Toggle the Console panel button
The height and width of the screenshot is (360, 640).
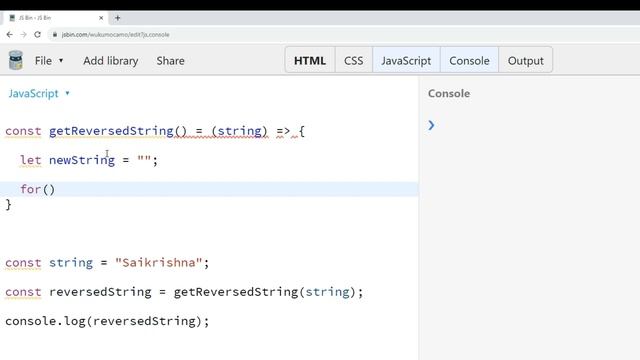point(469,60)
